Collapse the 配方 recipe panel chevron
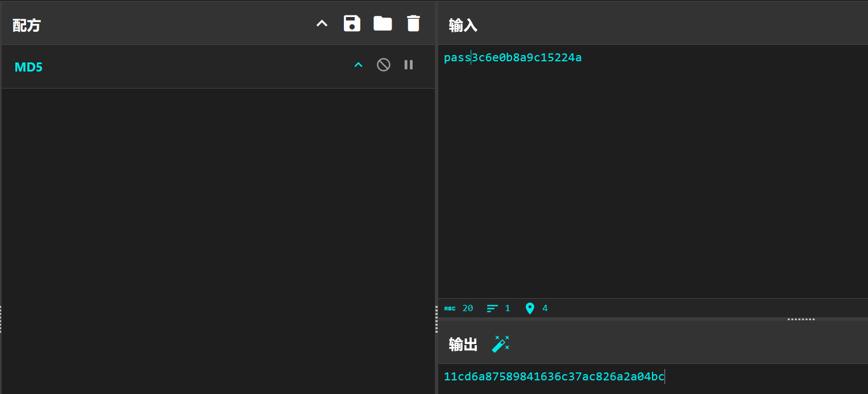Screen dimensions: 868x394 point(322,24)
